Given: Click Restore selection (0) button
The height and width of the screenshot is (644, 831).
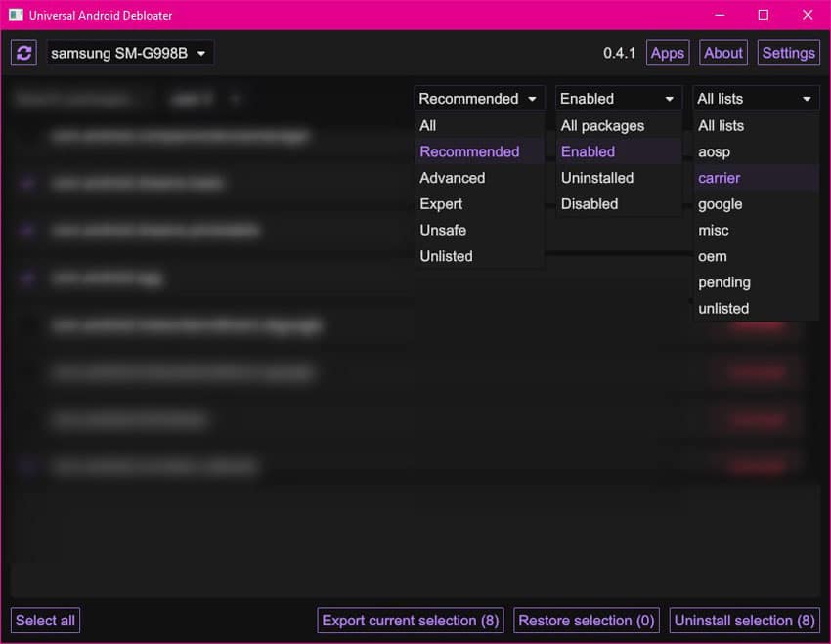Looking at the screenshot, I should [x=586, y=621].
